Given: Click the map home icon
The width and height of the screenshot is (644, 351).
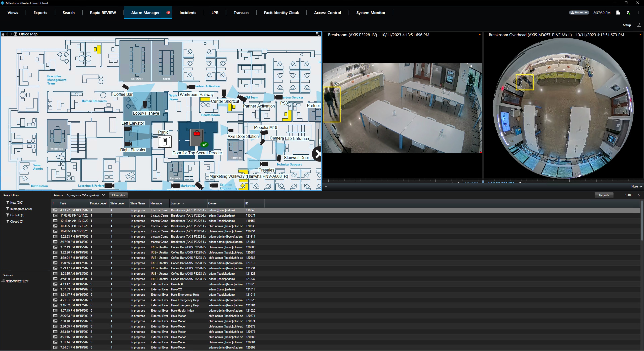Looking at the screenshot, I should [3, 34].
